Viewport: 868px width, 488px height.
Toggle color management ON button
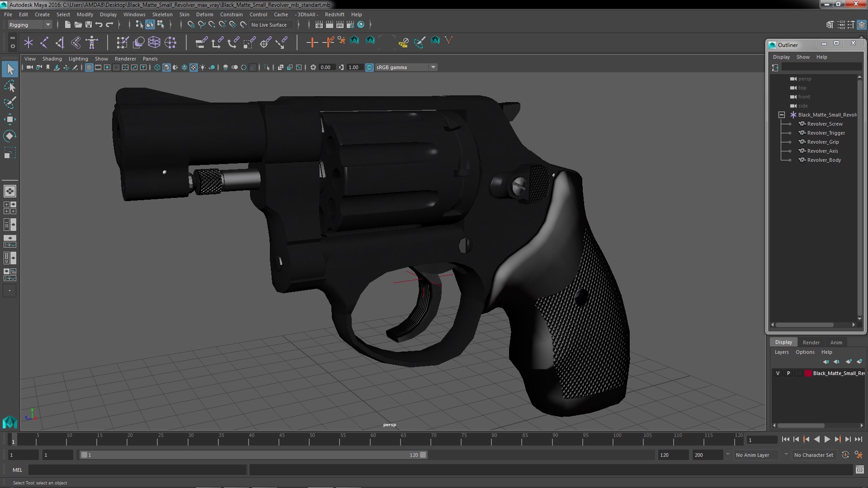369,67
